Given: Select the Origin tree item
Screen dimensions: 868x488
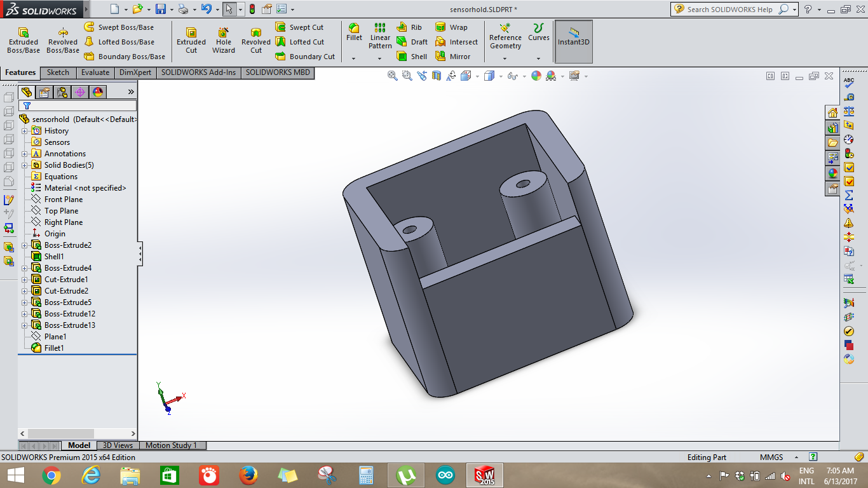Looking at the screenshot, I should point(48,234).
